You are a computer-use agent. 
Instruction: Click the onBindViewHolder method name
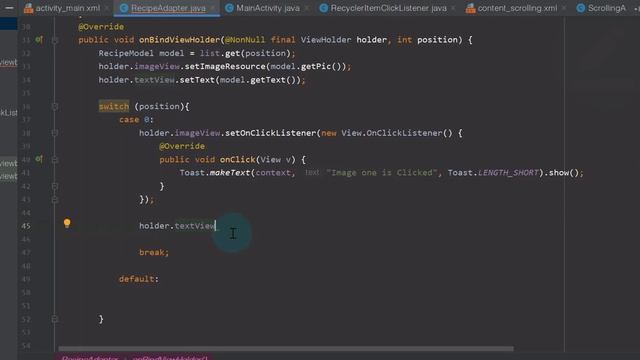[180, 40]
